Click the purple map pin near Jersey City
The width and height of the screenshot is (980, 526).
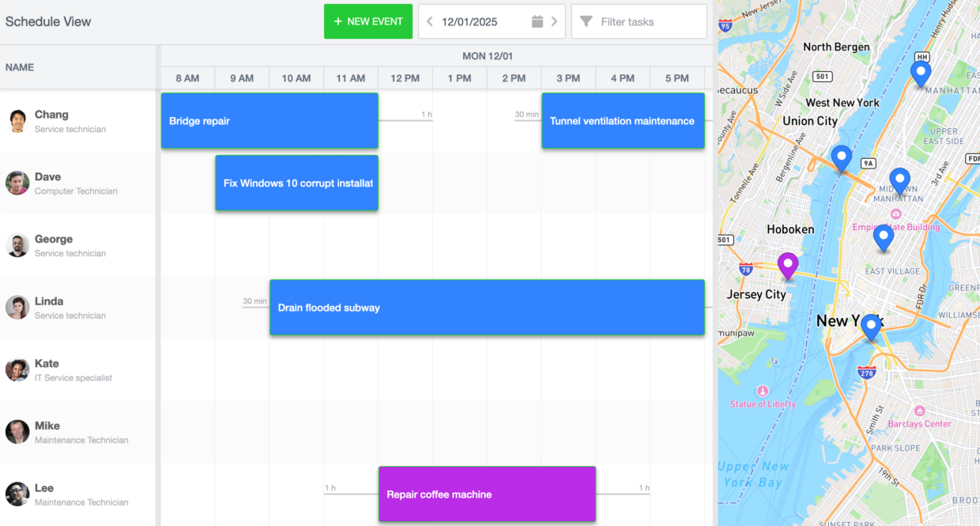tap(787, 264)
